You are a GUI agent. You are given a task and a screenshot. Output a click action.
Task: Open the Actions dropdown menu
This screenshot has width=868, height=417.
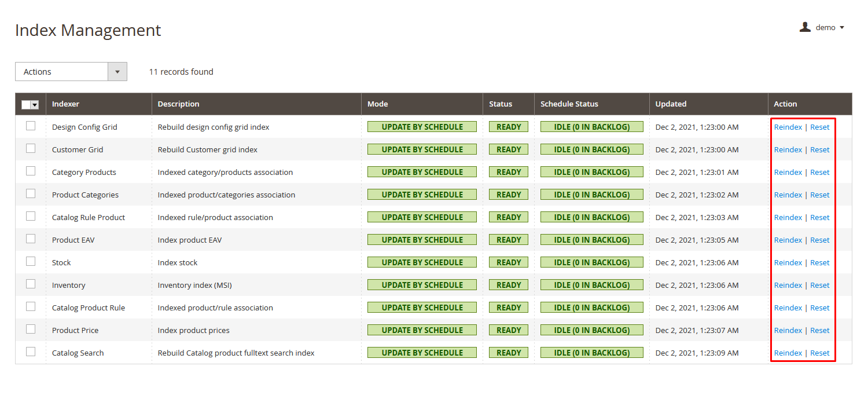(x=71, y=72)
